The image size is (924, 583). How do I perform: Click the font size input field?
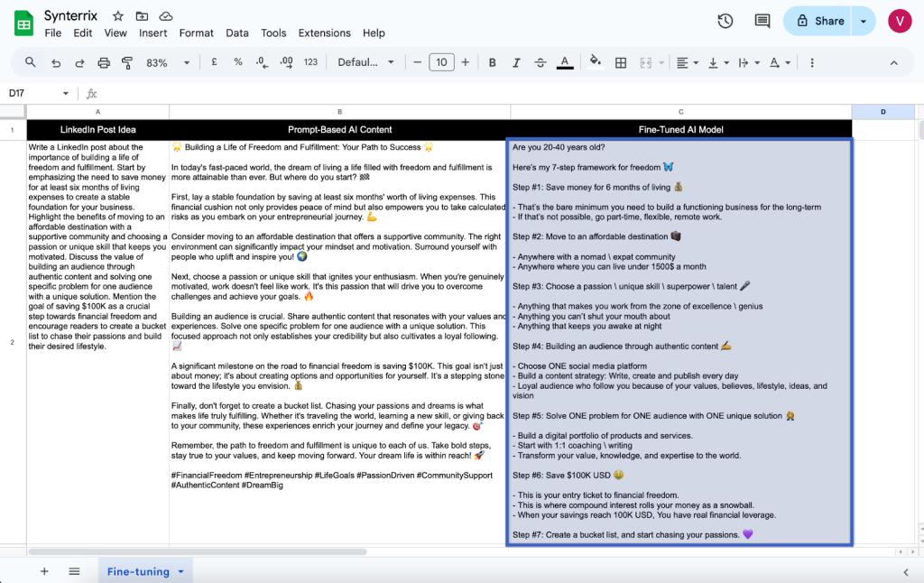[x=441, y=62]
